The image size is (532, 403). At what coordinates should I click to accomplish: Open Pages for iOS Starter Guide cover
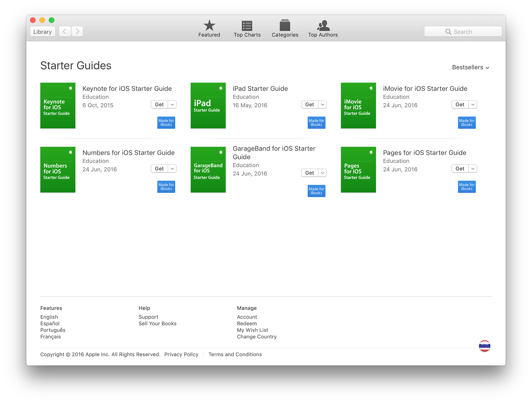click(358, 170)
